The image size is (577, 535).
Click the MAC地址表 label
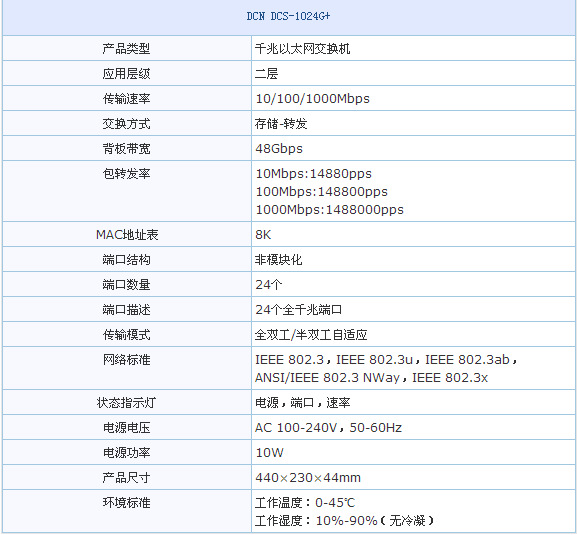click(x=127, y=235)
